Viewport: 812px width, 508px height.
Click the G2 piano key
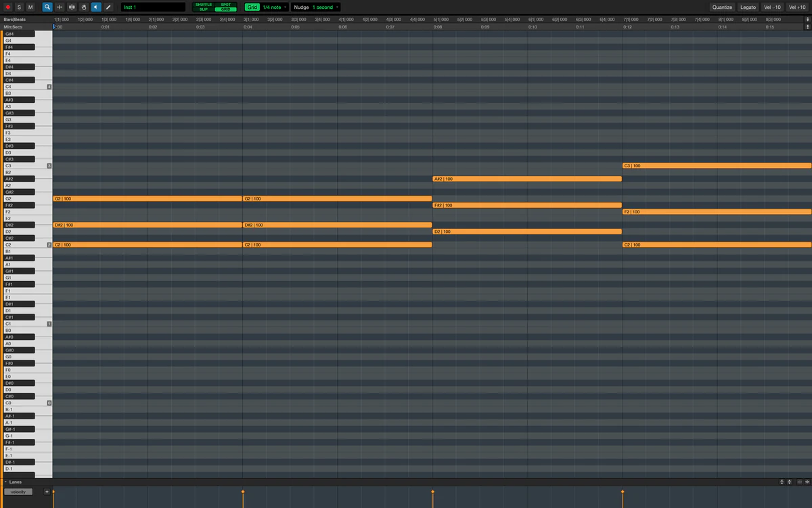pyautogui.click(x=26, y=198)
